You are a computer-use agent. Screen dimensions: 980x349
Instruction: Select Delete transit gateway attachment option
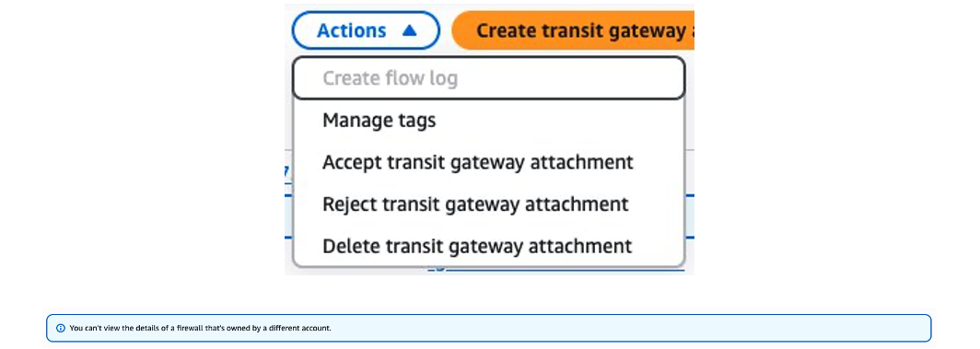[x=489, y=245]
